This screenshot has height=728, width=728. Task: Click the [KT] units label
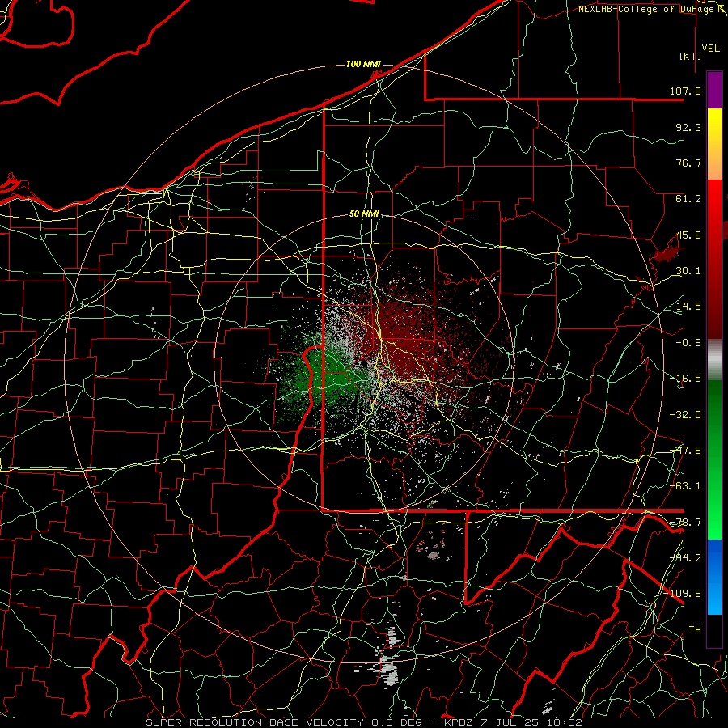pyautogui.click(x=691, y=56)
